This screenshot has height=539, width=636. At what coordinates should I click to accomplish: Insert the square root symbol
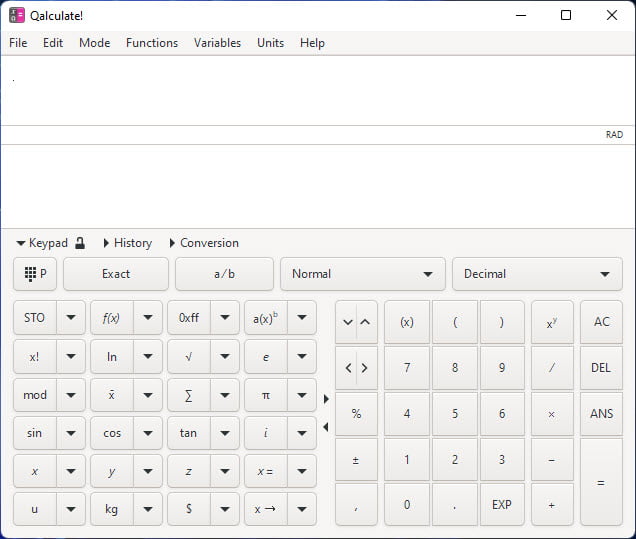(189, 357)
